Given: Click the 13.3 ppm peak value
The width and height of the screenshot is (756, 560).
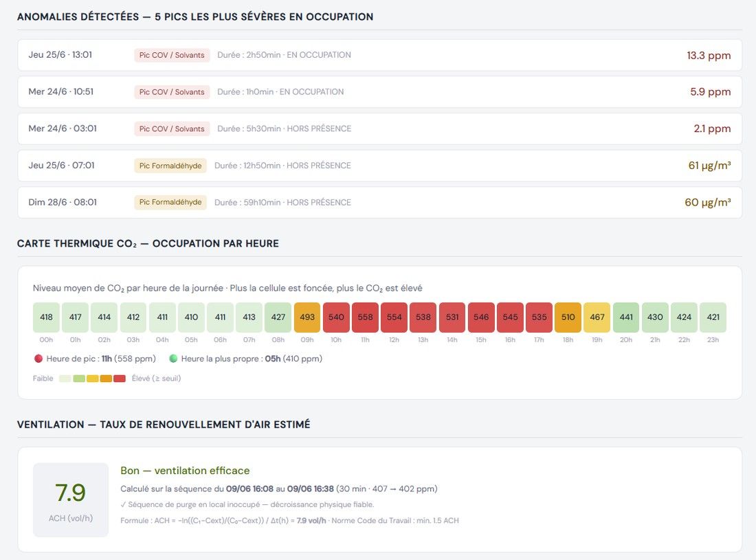Looking at the screenshot, I should pos(709,56).
